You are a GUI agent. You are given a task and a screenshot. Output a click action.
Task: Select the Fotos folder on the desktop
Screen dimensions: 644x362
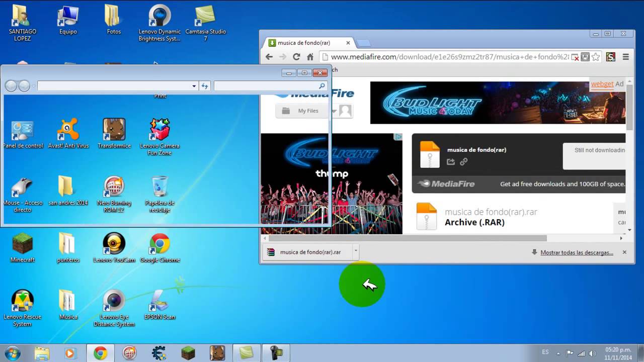click(x=114, y=20)
